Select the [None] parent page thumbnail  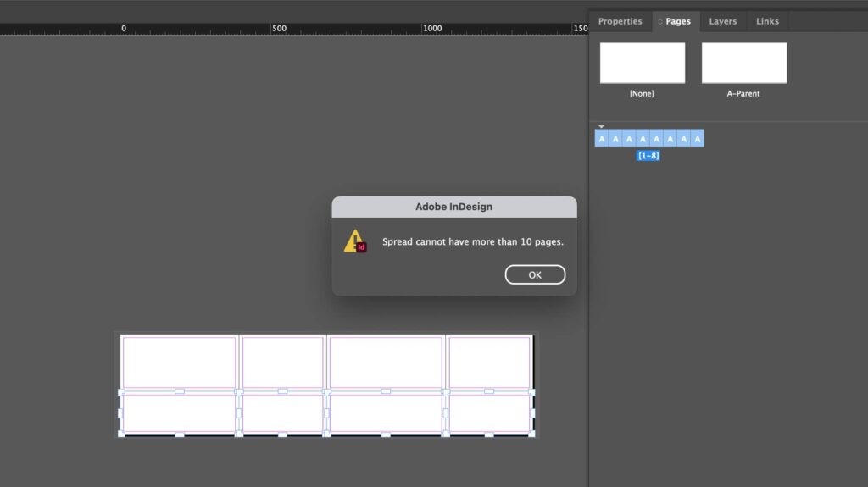pyautogui.click(x=643, y=63)
